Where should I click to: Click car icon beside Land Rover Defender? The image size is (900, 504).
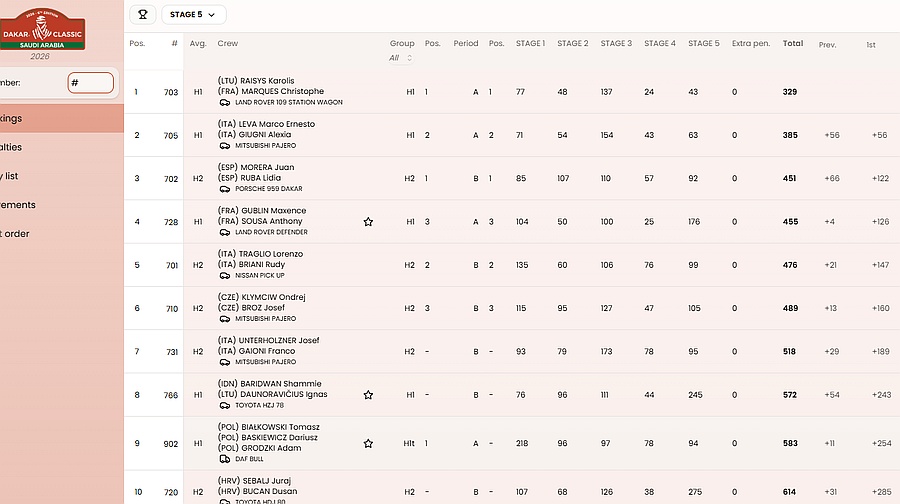tap(224, 232)
